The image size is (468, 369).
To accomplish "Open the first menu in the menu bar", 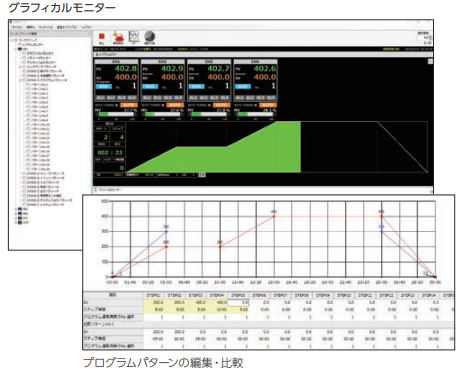I will (x=17, y=27).
